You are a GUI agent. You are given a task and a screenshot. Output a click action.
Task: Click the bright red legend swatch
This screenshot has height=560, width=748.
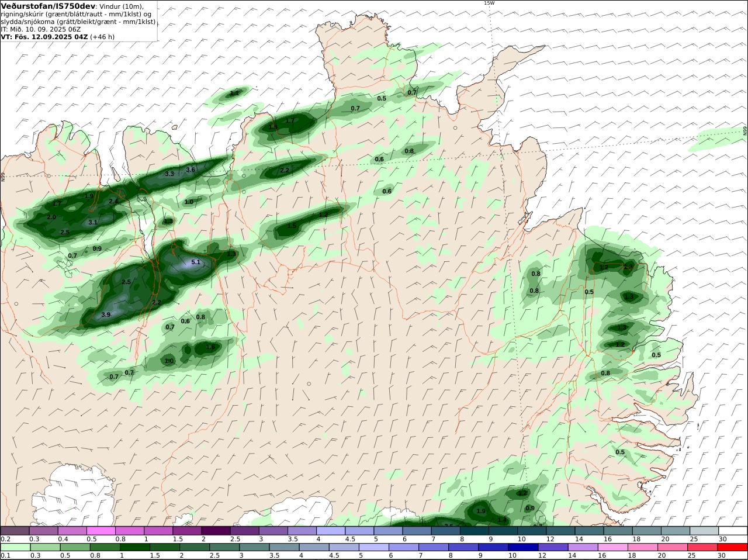(733, 547)
